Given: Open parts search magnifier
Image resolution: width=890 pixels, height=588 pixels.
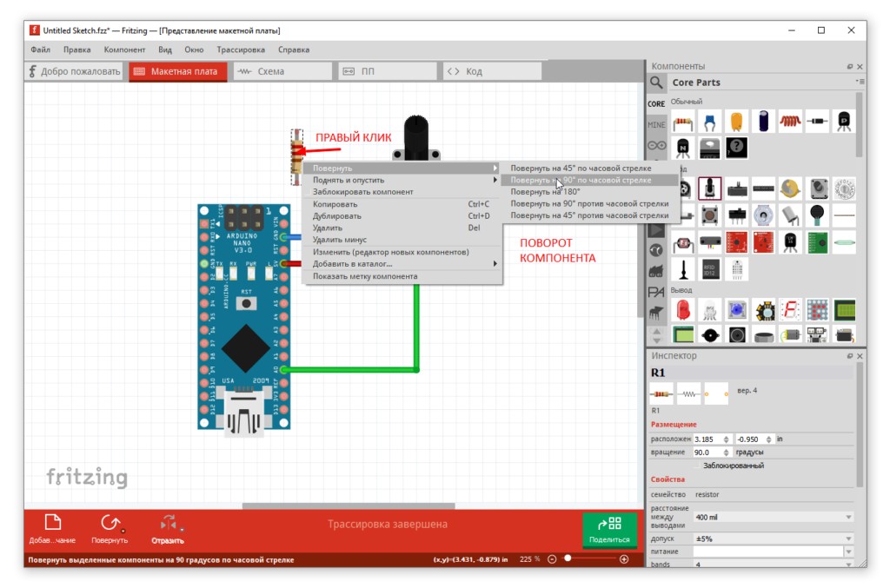Looking at the screenshot, I should tap(656, 83).
